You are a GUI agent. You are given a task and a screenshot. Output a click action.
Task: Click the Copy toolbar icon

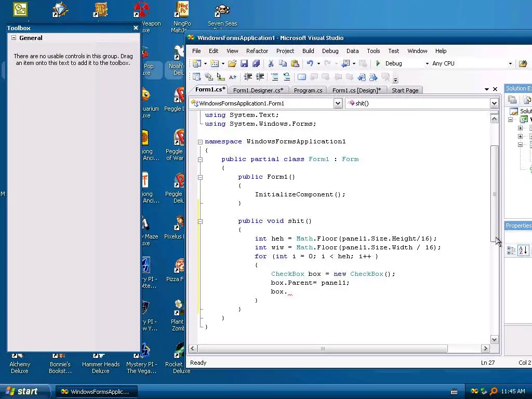point(283,63)
